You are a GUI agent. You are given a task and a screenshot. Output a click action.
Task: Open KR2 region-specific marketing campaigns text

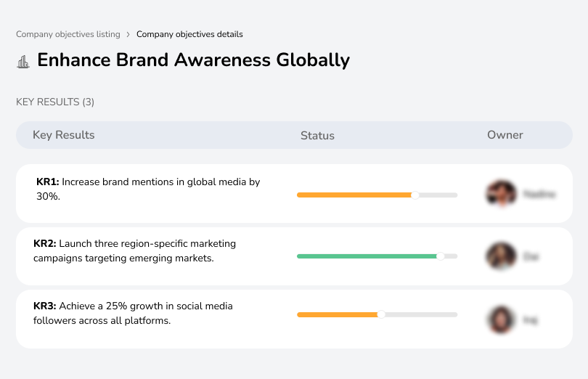pos(134,250)
